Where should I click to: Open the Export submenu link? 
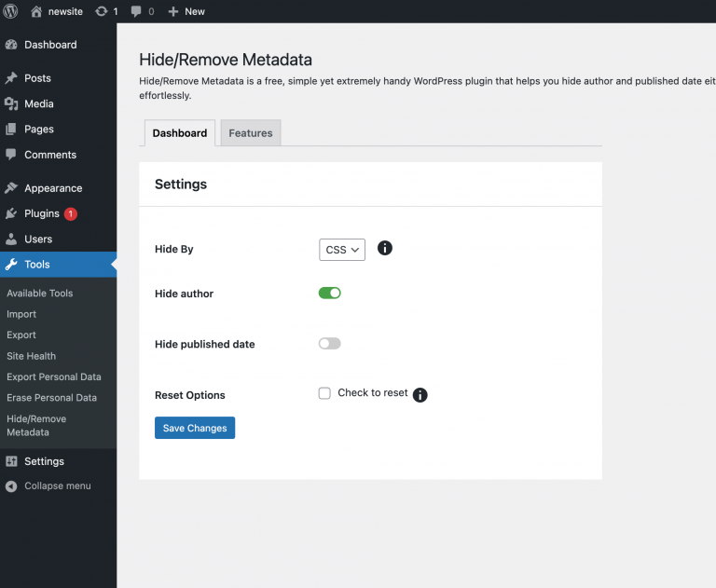(21, 335)
